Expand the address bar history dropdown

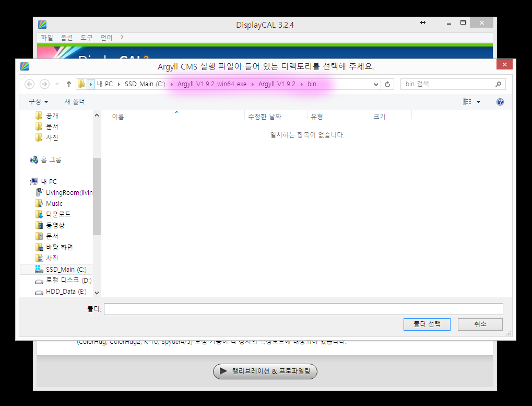[376, 84]
